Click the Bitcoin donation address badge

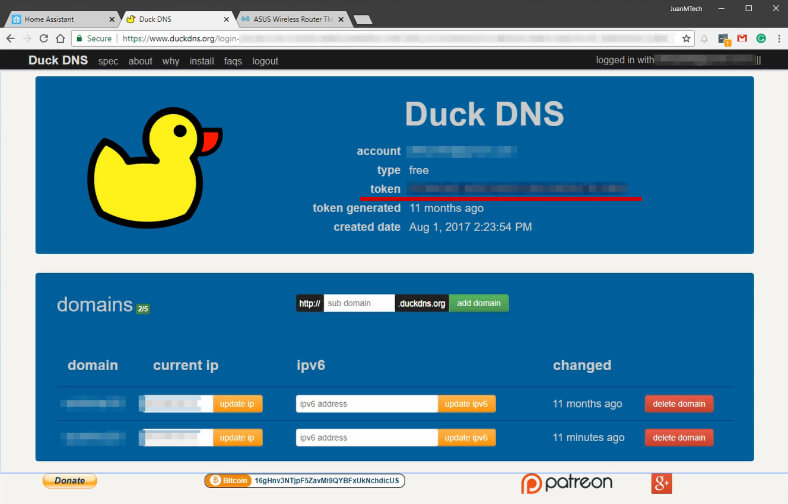(305, 480)
